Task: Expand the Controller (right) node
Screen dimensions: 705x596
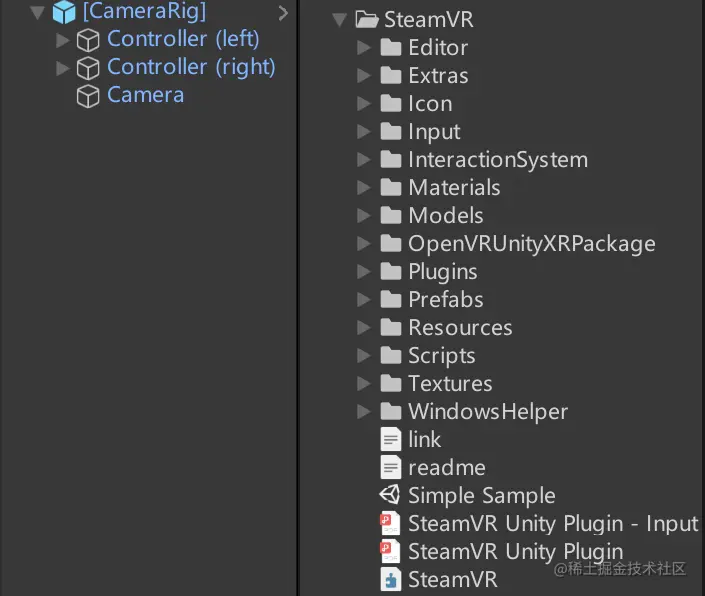Action: pyautogui.click(x=63, y=68)
